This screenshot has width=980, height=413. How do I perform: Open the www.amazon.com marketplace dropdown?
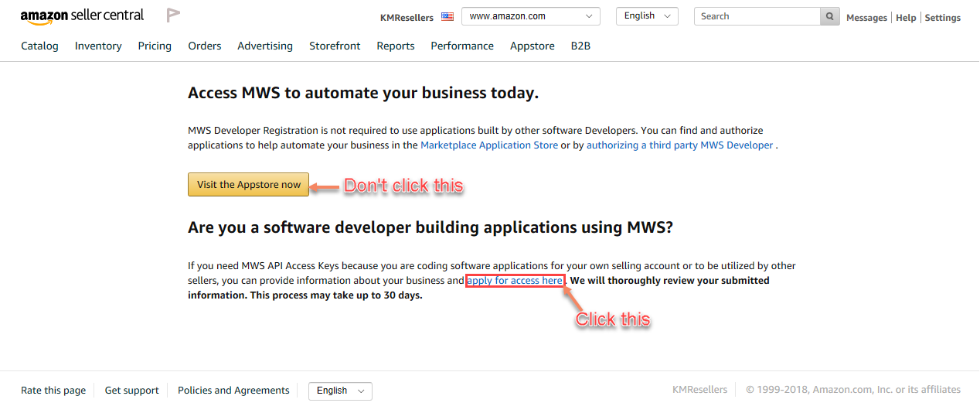(x=531, y=16)
